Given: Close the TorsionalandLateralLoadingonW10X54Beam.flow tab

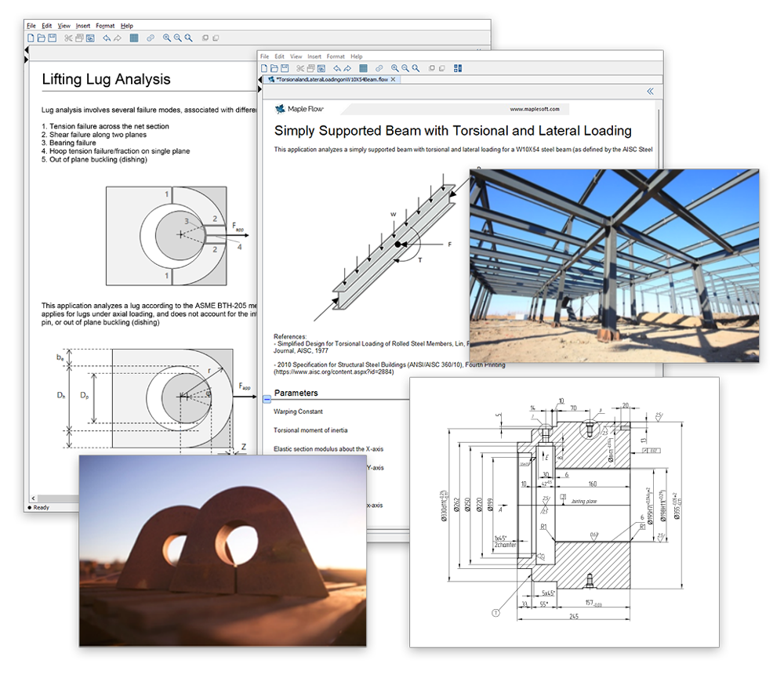Looking at the screenshot, I should tap(394, 80).
